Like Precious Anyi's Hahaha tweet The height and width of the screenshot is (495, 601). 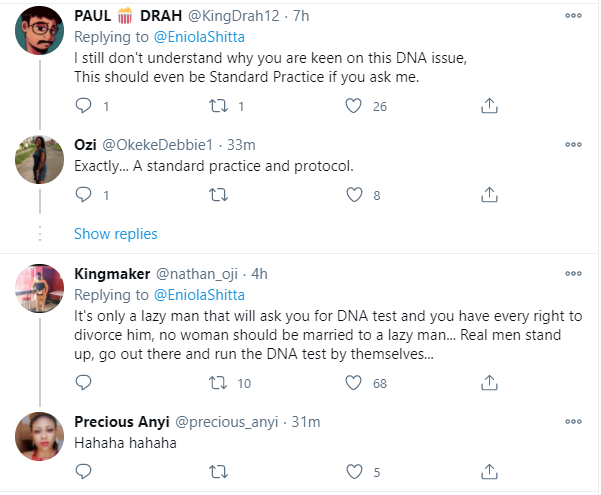click(352, 473)
